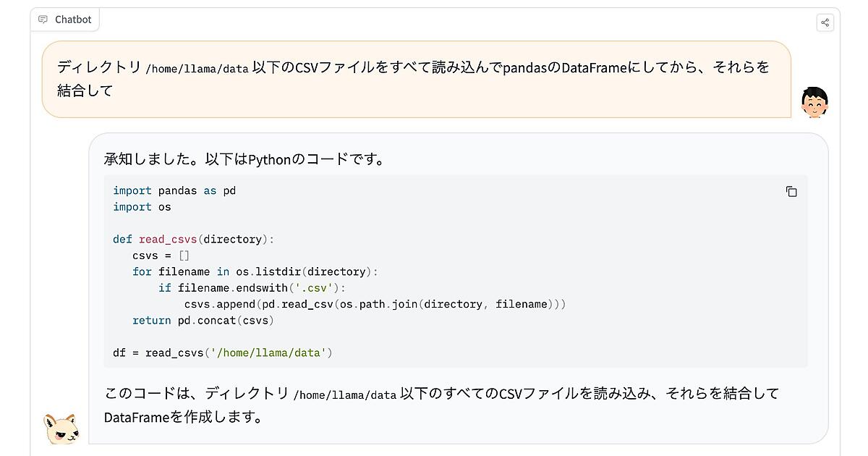Click the user's orange message bubble
Screen dimensions: 868x456
pyautogui.click(x=416, y=79)
